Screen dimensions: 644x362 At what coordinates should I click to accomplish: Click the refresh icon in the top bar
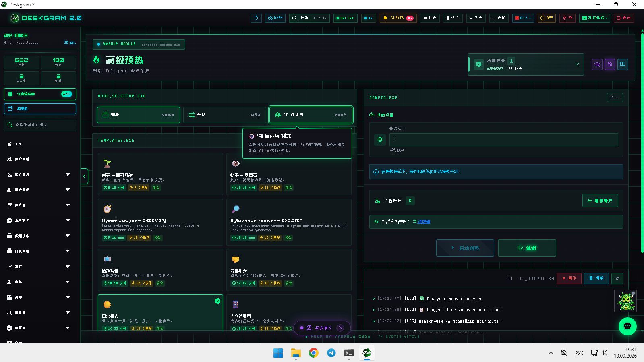pyautogui.click(x=256, y=18)
